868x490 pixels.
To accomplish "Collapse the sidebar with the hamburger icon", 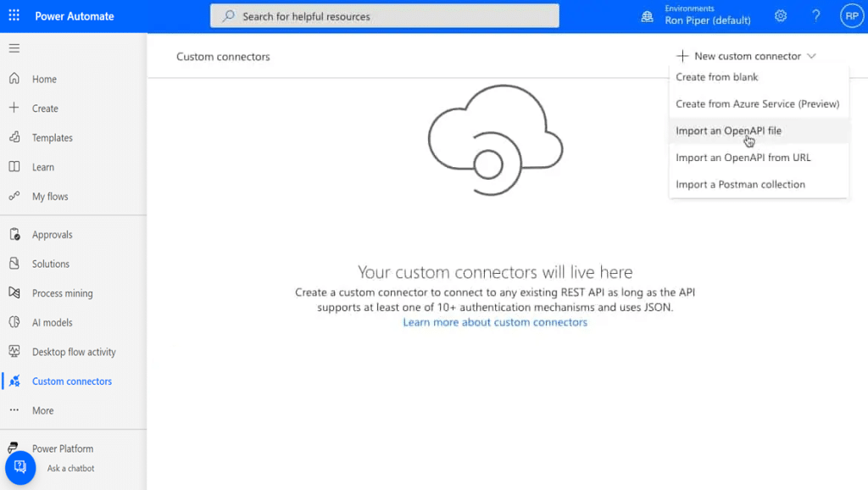I will tap(14, 47).
